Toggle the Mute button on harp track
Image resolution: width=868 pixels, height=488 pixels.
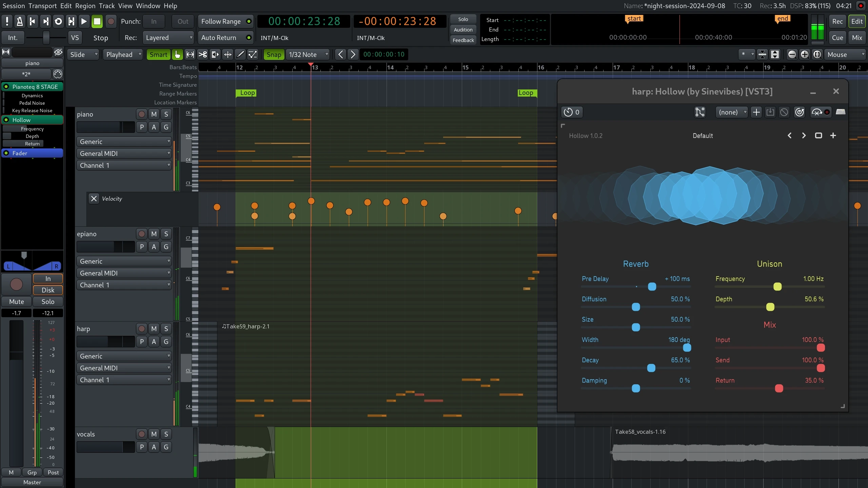click(x=154, y=328)
